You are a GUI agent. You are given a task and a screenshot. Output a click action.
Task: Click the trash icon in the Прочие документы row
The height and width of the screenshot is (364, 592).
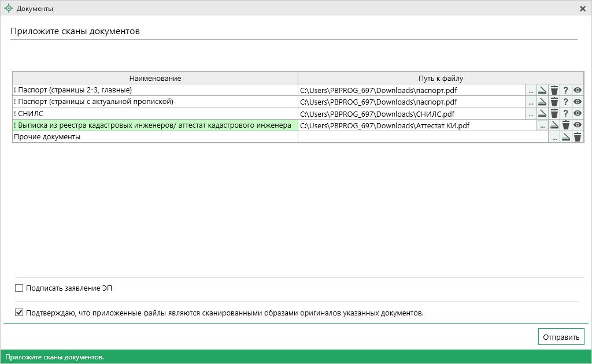(x=577, y=137)
